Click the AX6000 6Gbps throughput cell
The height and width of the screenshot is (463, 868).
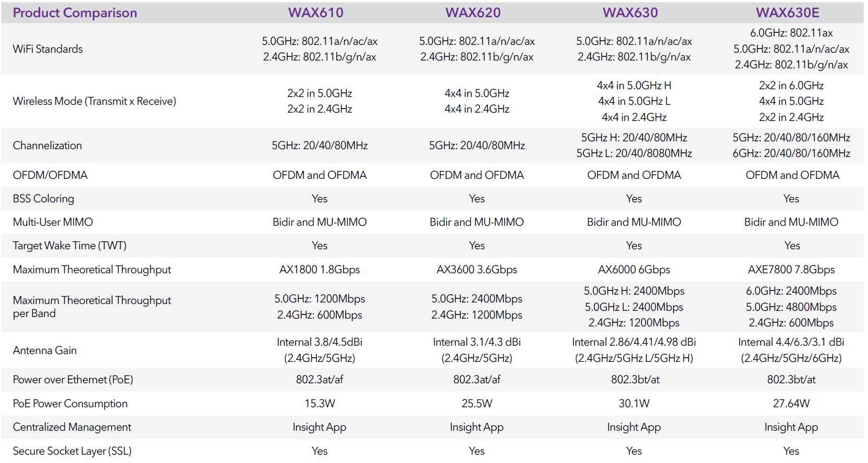(634, 270)
